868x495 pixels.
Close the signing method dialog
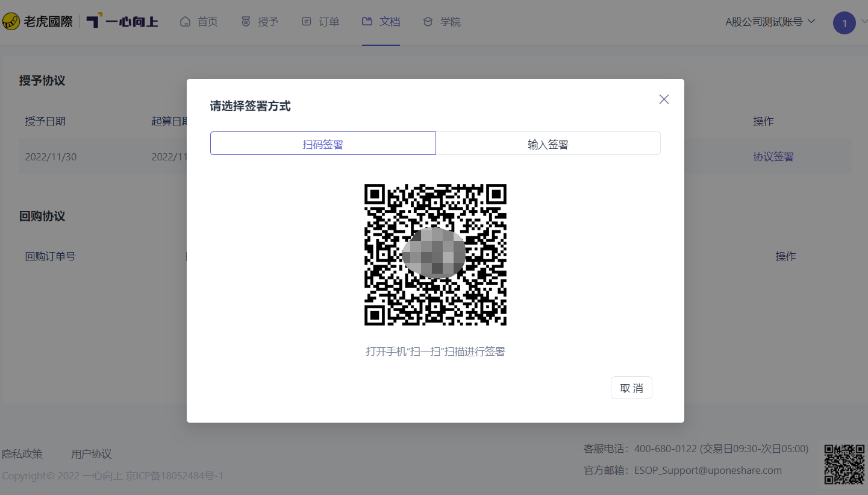tap(664, 99)
